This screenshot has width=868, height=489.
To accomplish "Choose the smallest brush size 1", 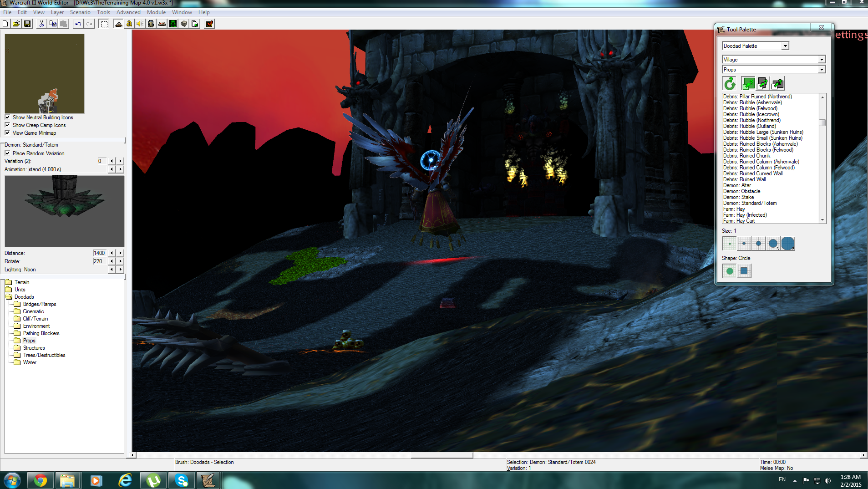I will [x=729, y=244].
